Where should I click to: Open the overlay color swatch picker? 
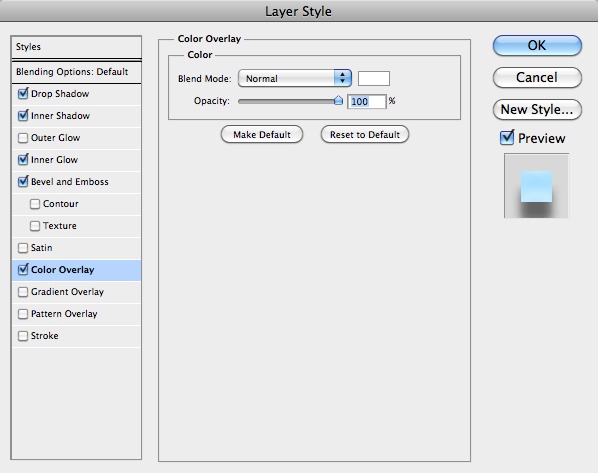tap(374, 79)
